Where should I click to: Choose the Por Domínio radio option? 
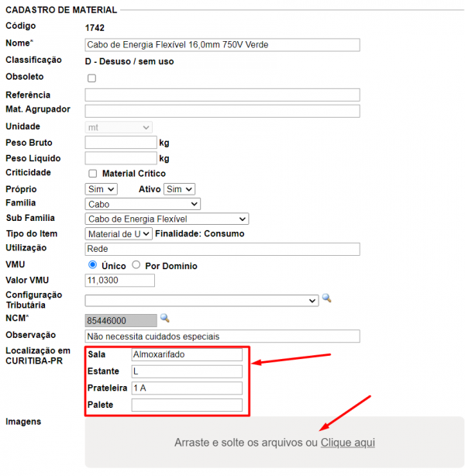tap(136, 265)
